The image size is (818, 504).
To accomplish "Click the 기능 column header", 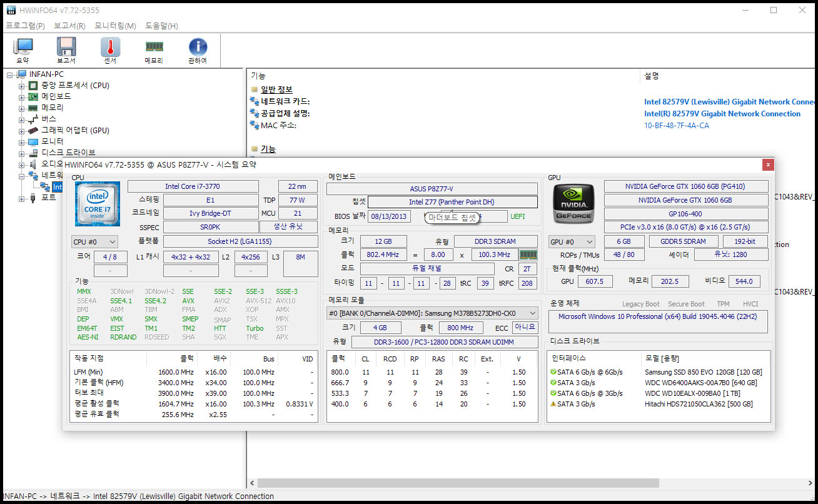I will tap(258, 76).
